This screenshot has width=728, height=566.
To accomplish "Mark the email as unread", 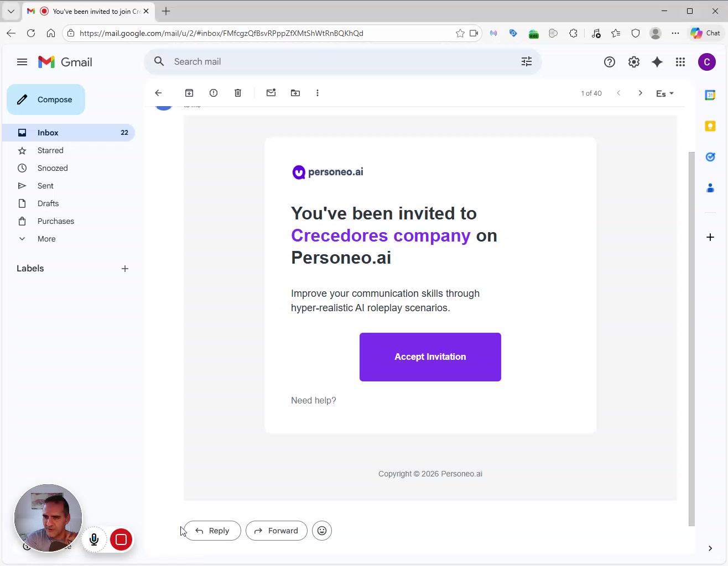I will tap(271, 93).
